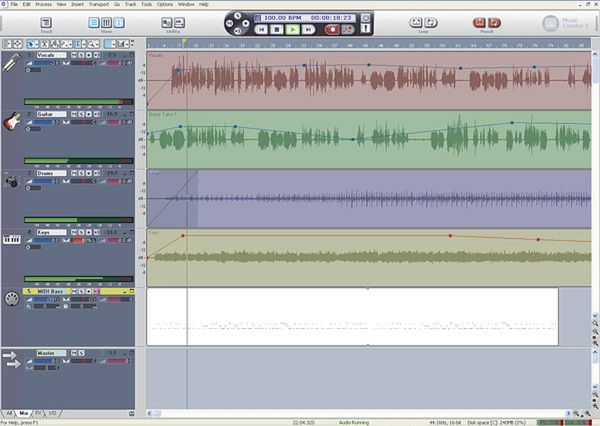
Task: Click the MIDI connector icon for MIDI Bass
Action: pos(11,299)
